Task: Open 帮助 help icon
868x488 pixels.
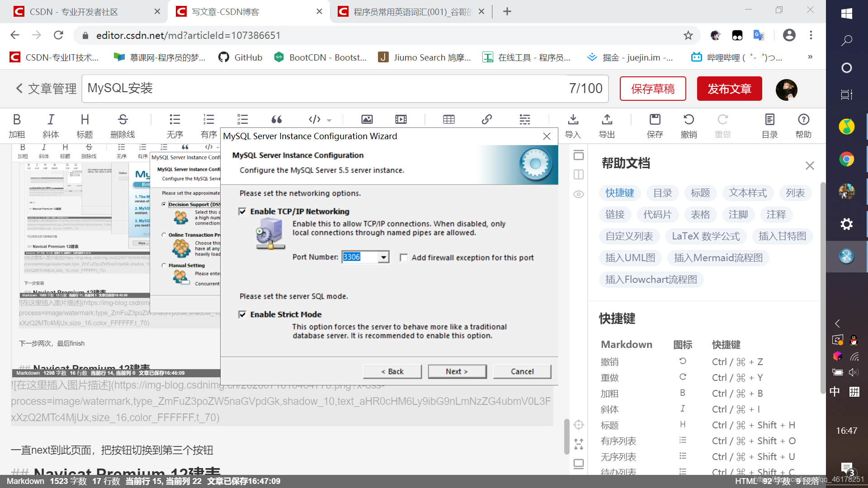Action: point(804,126)
